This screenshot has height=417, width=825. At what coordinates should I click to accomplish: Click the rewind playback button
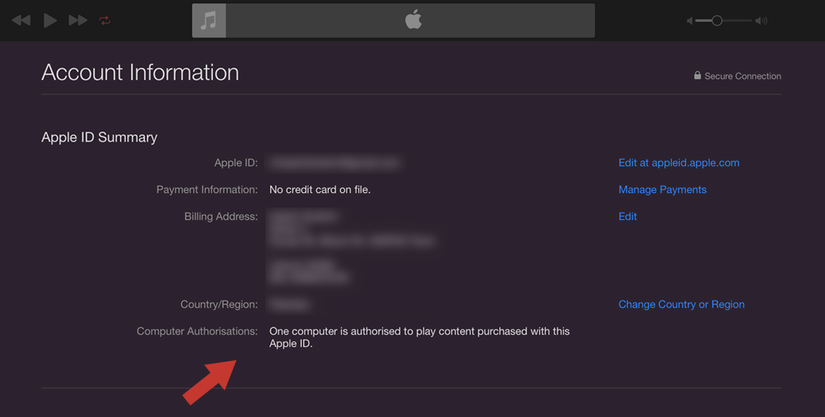[x=20, y=20]
